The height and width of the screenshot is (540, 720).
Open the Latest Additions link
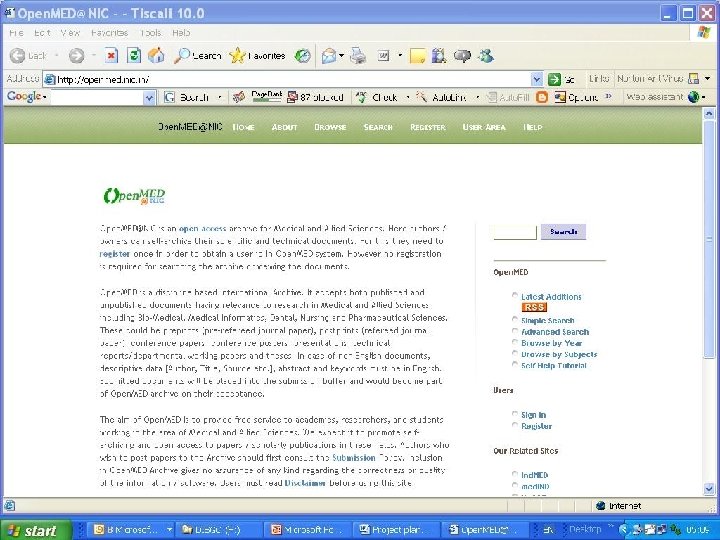point(551,297)
